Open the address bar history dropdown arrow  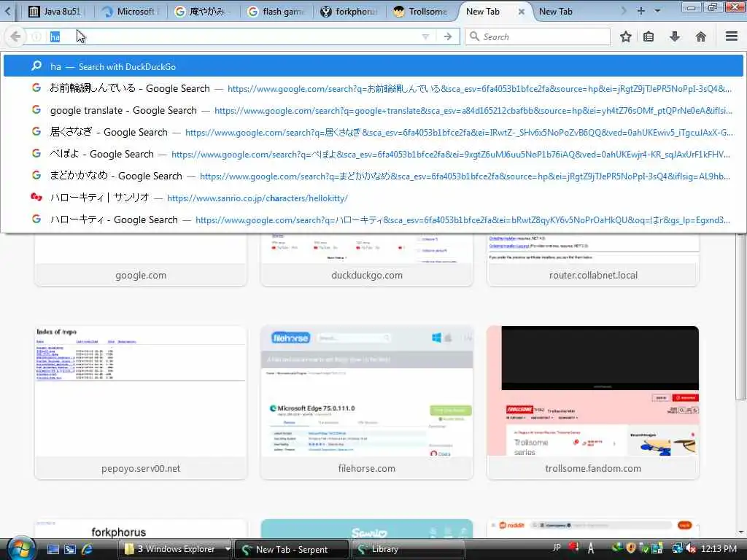coord(425,36)
